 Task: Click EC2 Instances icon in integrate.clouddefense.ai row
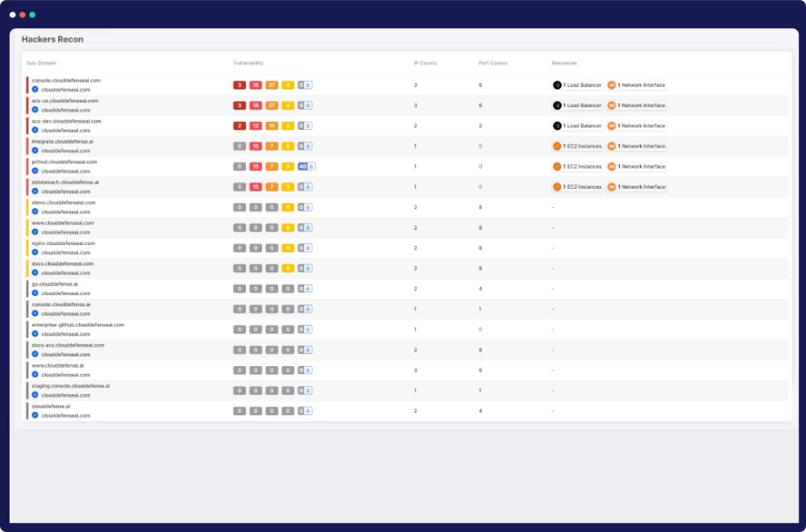point(557,146)
